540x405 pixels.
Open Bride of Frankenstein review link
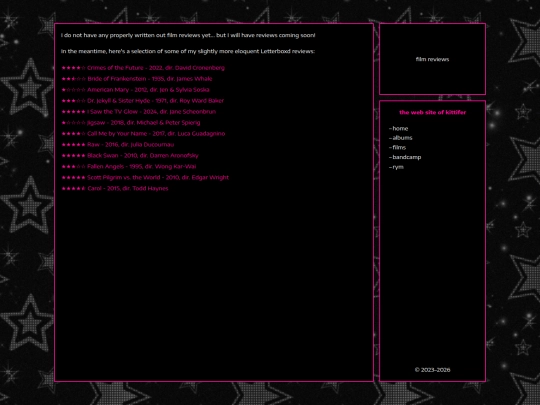[x=137, y=79]
